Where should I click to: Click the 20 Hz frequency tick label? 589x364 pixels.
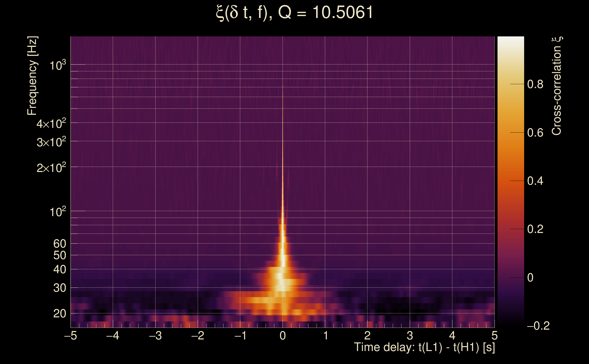coord(59,313)
